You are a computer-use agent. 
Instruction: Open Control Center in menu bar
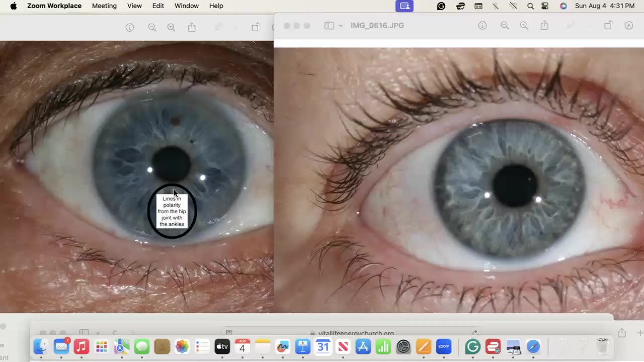545,6
